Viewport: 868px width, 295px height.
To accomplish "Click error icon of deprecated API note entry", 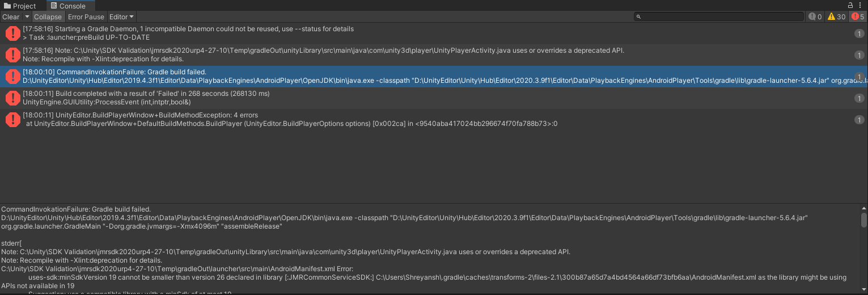I will click(12, 55).
